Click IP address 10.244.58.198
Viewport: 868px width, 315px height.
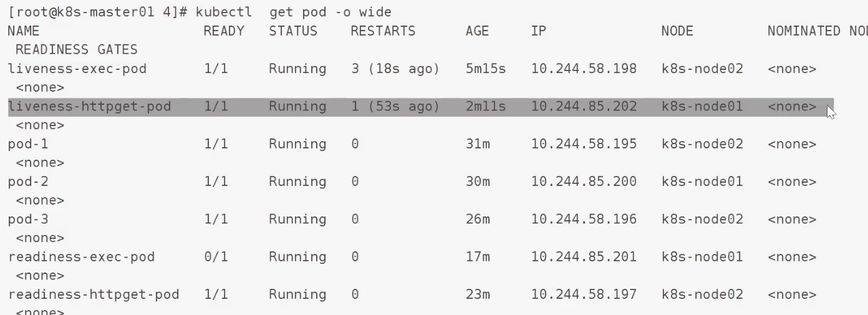[584, 69]
